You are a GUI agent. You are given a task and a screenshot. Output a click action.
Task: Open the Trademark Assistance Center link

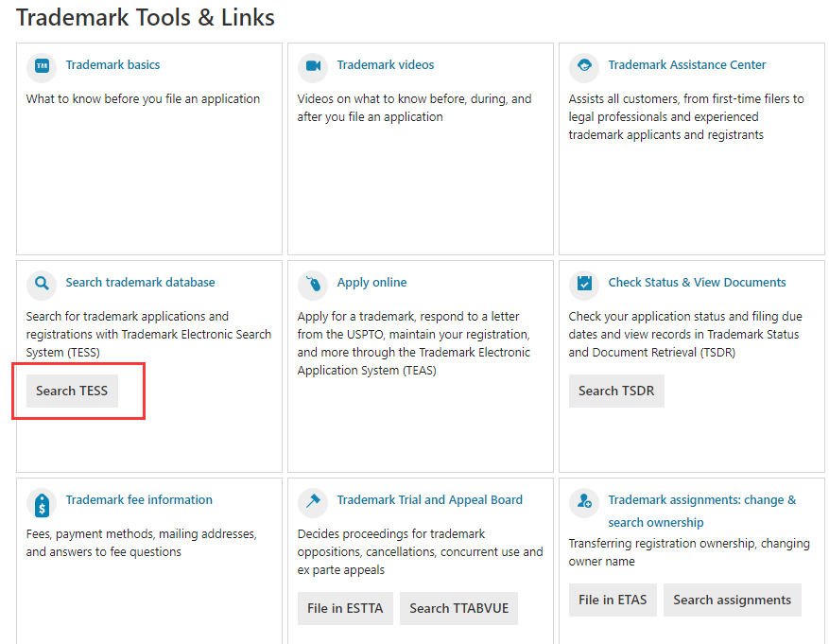pyautogui.click(x=687, y=65)
